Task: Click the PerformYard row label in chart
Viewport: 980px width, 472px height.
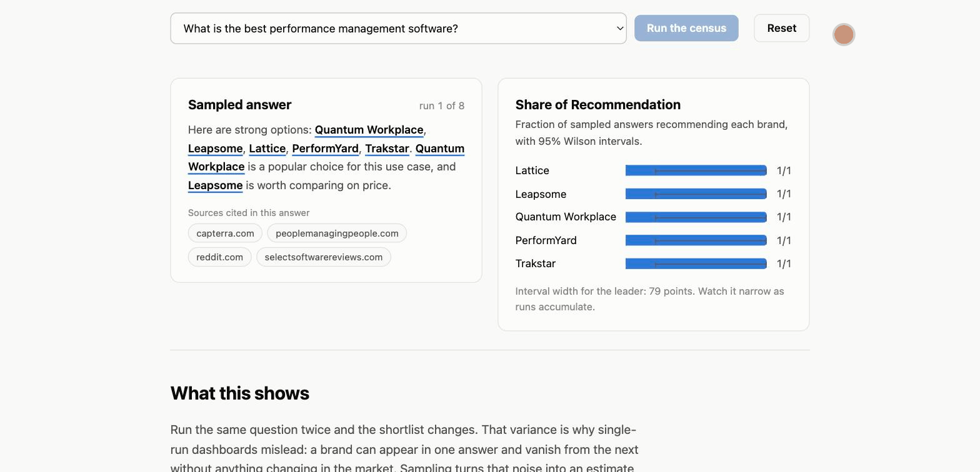Action: coord(546,240)
